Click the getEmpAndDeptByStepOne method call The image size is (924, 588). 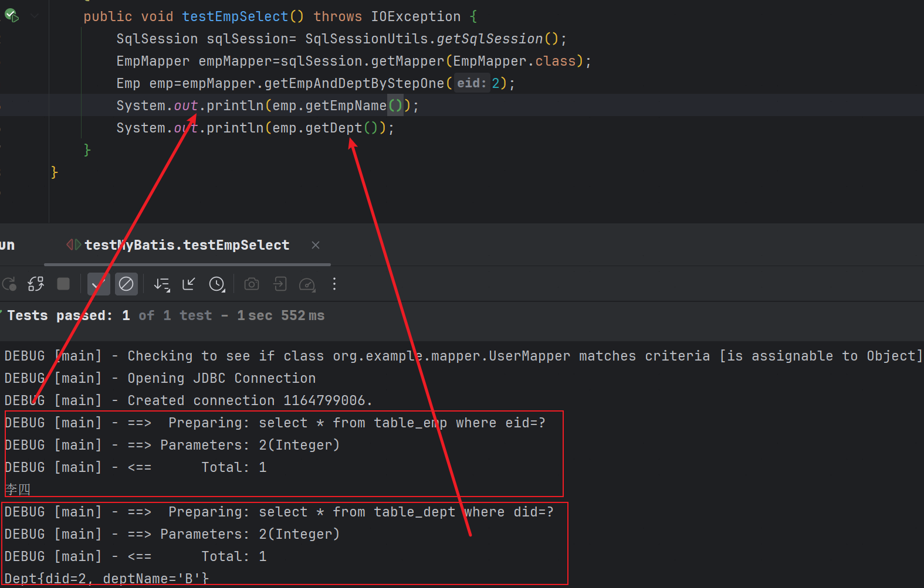pos(354,83)
